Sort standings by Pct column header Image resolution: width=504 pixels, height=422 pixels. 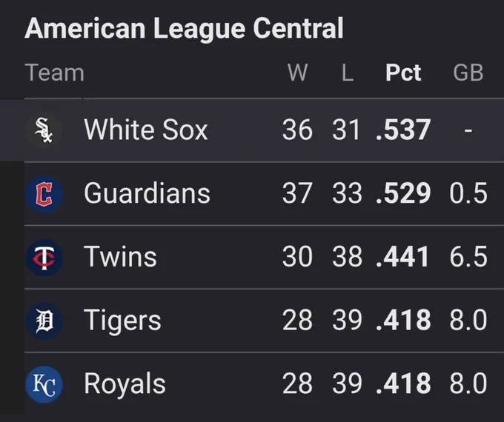click(x=403, y=73)
